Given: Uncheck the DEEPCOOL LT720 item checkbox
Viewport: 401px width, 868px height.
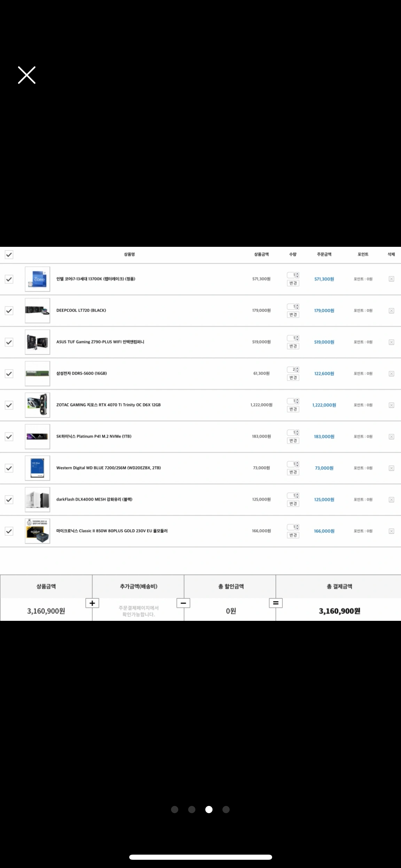Looking at the screenshot, I should [x=9, y=311].
